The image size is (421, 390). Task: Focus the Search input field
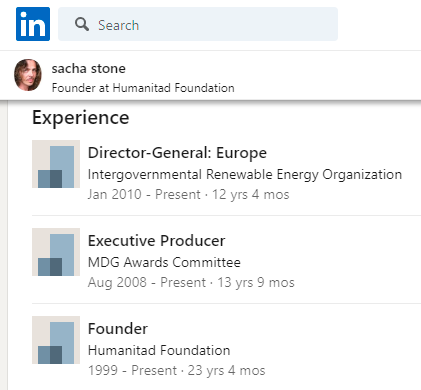198,24
